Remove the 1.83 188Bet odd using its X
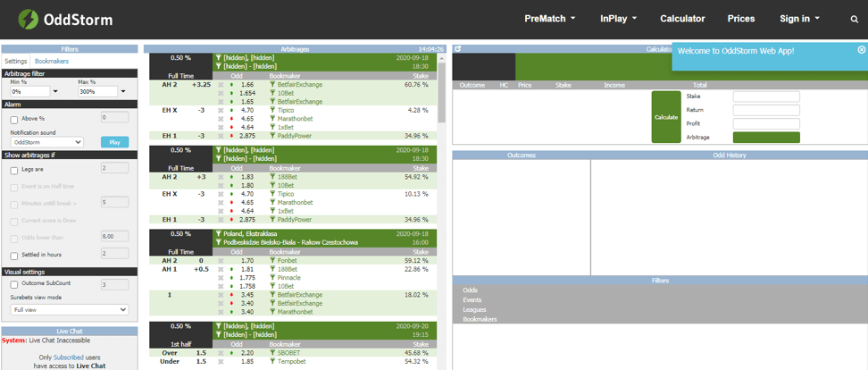Screen dimensions: 868x370 tap(221, 177)
